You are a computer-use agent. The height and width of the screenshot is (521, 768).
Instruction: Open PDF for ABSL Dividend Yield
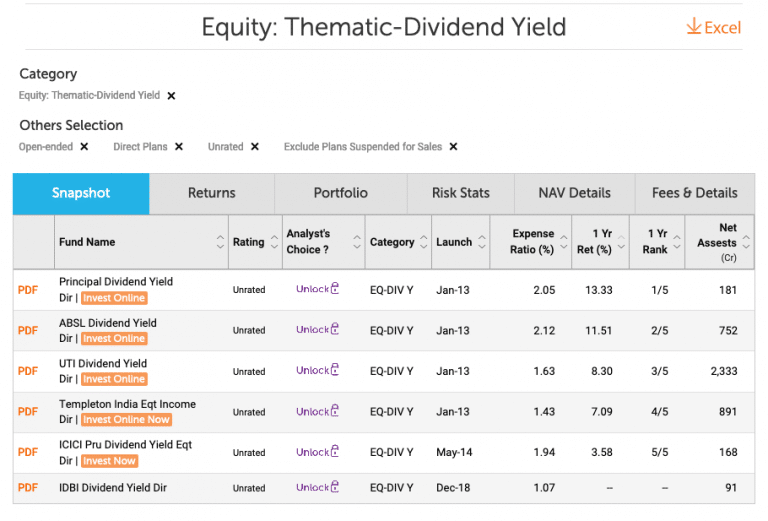[x=28, y=331]
